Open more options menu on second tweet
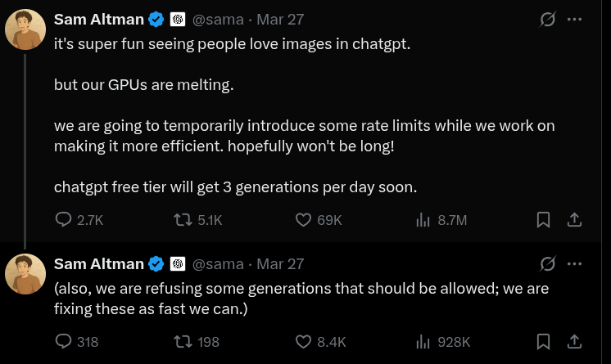The image size is (611, 364). (575, 263)
